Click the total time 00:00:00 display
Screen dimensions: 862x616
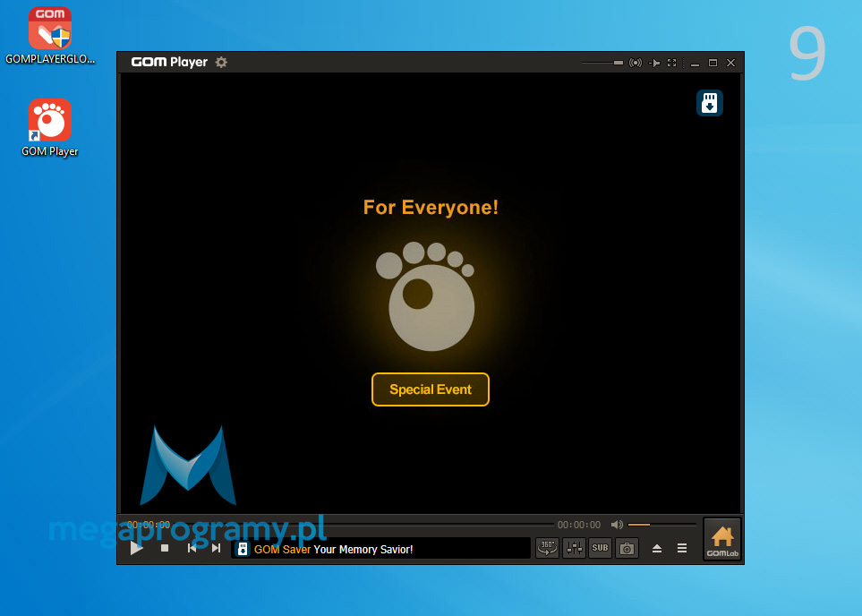point(579,525)
